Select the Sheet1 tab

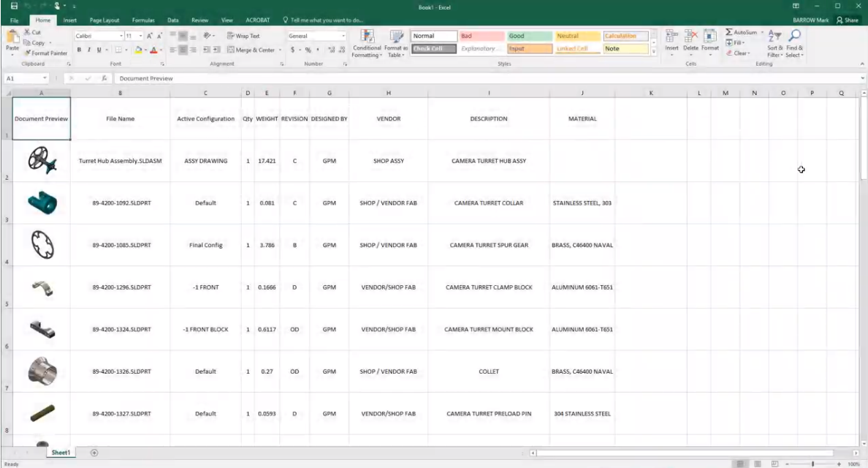point(61,453)
